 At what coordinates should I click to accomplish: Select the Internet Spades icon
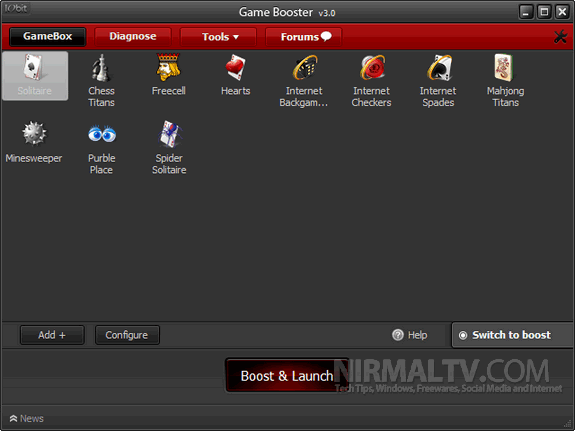pyautogui.click(x=439, y=67)
